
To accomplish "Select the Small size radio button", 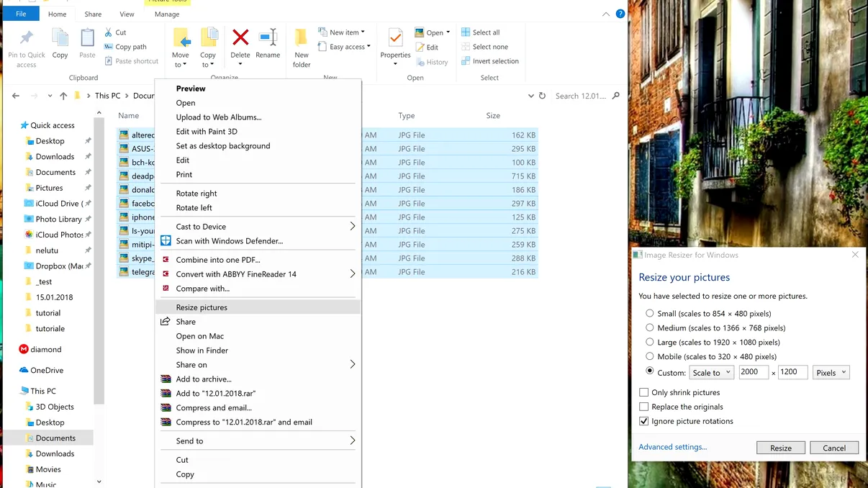I will [x=649, y=313].
